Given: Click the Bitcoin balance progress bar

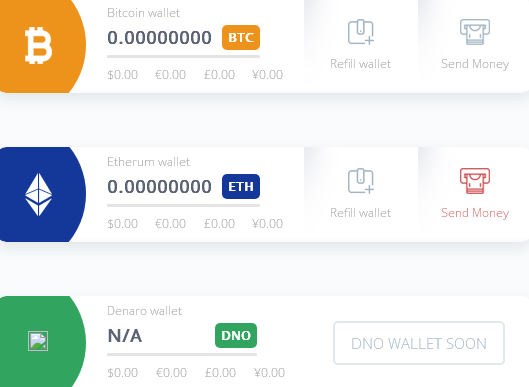Looking at the screenshot, I should 184,57.
